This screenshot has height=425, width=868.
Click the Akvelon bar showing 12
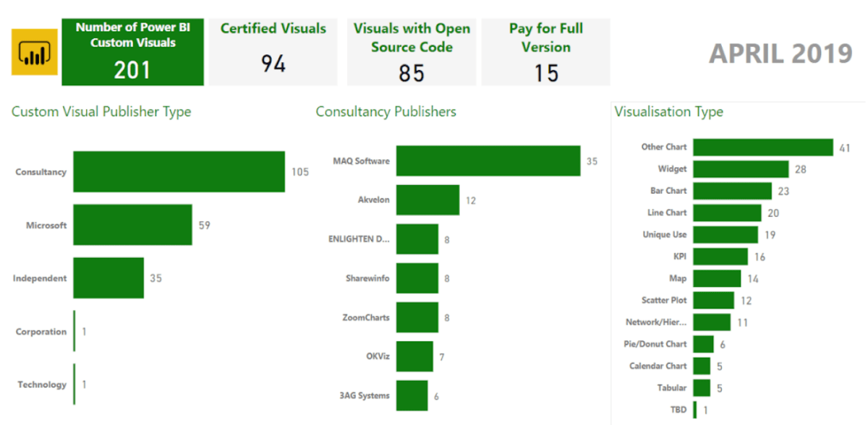coord(427,199)
